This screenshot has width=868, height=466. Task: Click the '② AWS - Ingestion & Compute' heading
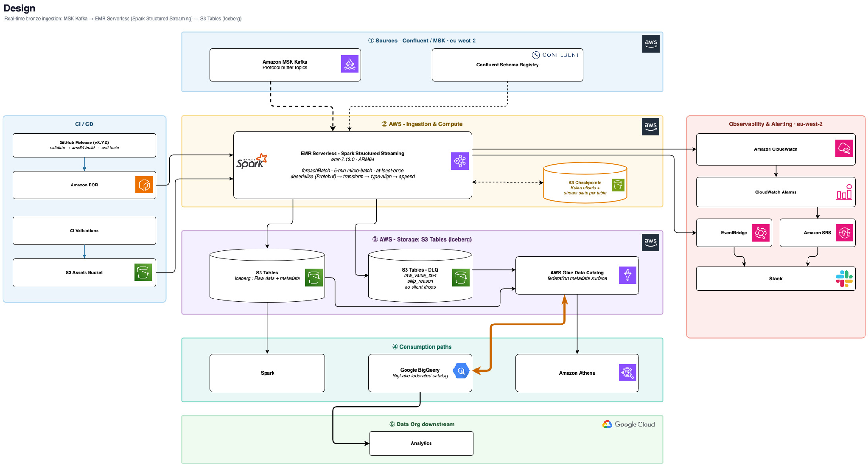[x=422, y=124]
